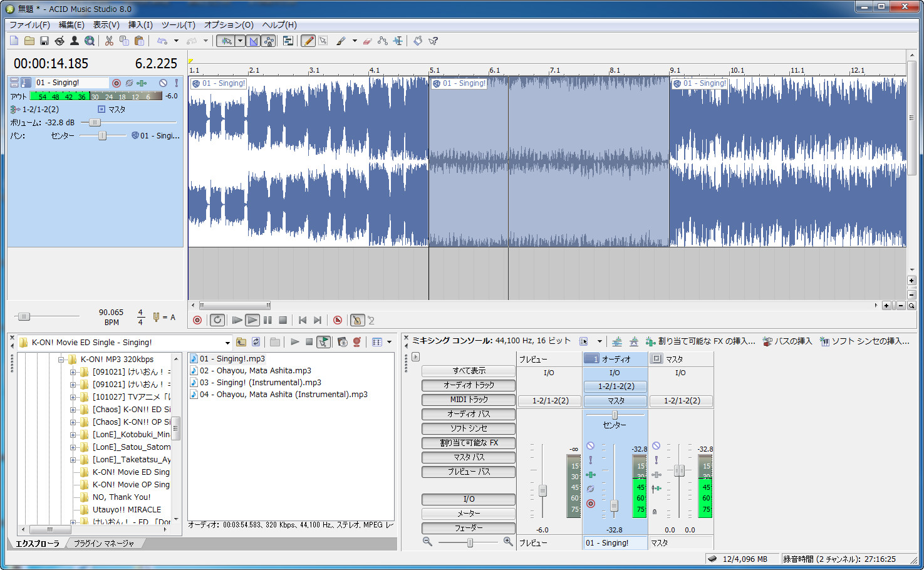Image resolution: width=924 pixels, height=570 pixels.
Task: Click the すべて表示 button in mixing console
Action: pos(469,371)
